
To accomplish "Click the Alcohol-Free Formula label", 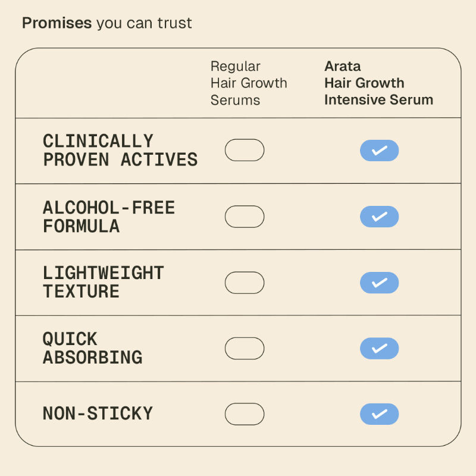I will point(109,217).
